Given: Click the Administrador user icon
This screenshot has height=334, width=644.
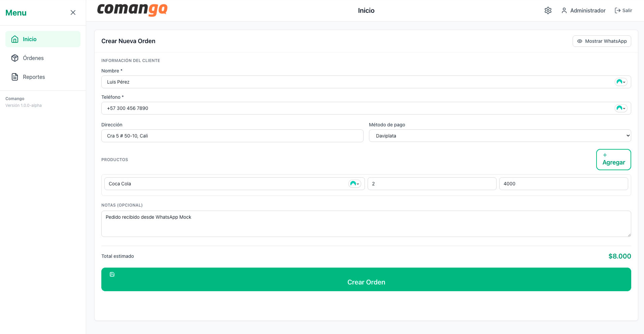Looking at the screenshot, I should (564, 10).
